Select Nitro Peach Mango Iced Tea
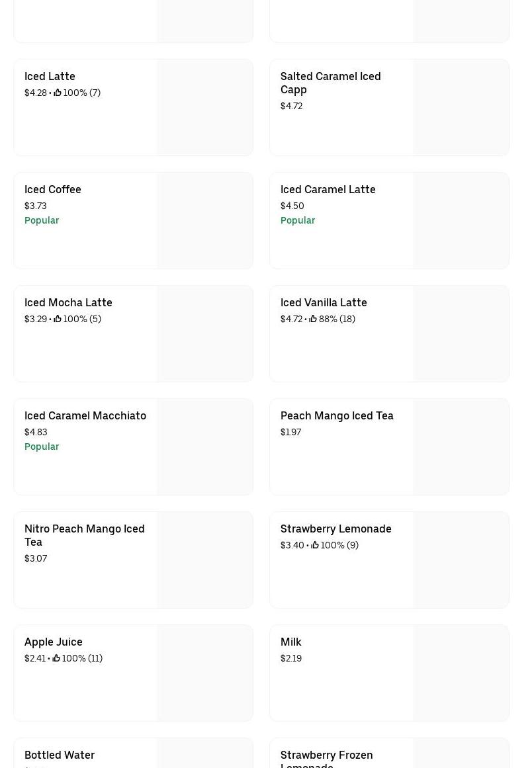Viewport: 532px width, 768px height. (x=84, y=535)
